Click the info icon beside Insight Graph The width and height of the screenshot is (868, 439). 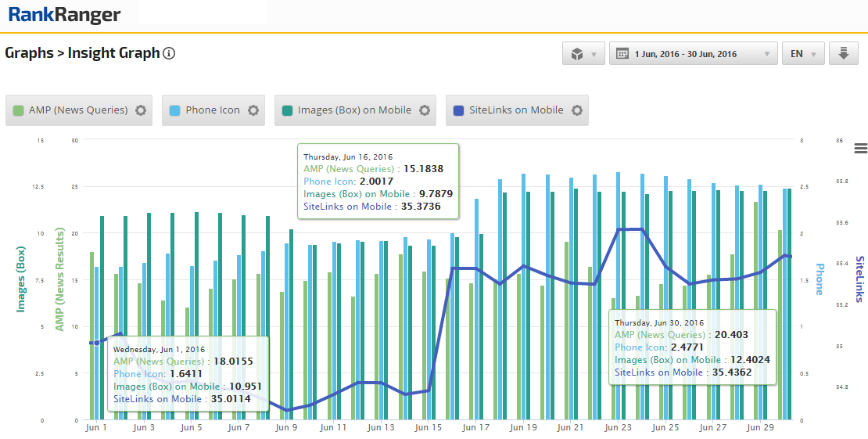(169, 54)
